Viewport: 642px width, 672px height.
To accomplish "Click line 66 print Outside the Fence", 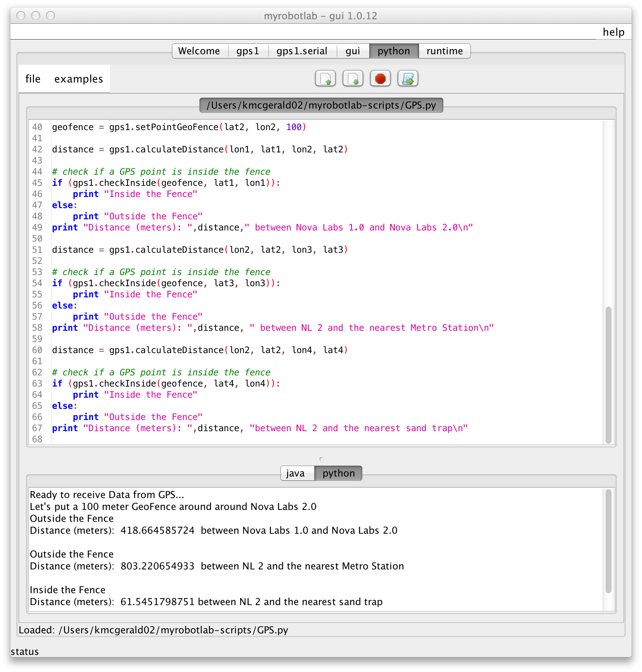I will pyautogui.click(x=138, y=417).
